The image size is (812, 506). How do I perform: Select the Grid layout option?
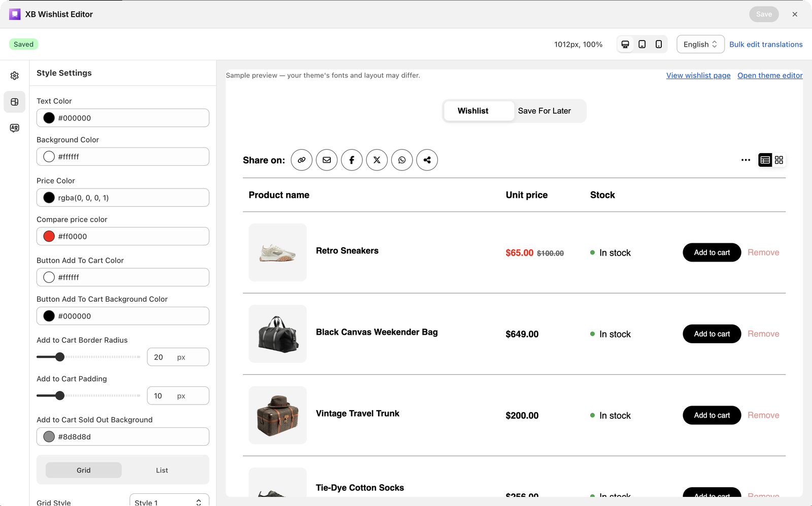pos(84,471)
